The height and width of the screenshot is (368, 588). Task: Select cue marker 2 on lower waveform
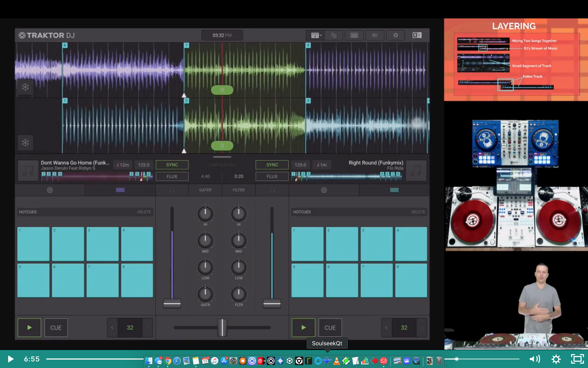186,101
